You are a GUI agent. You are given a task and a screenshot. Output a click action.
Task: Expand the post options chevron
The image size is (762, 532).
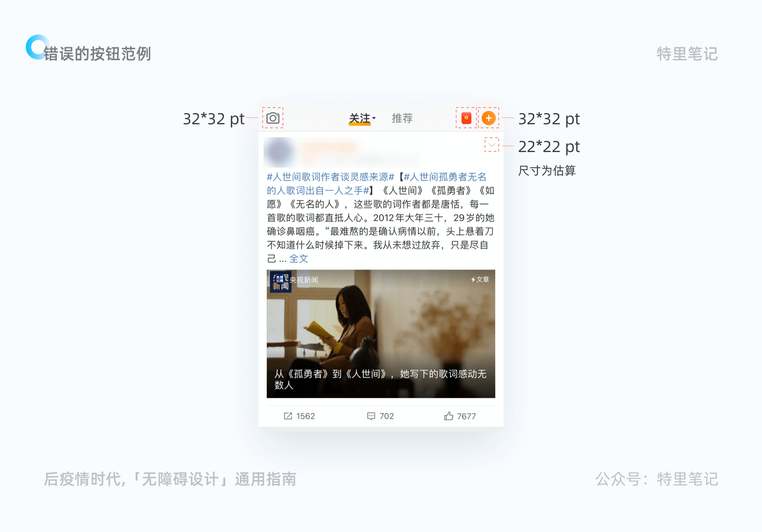coord(492,145)
